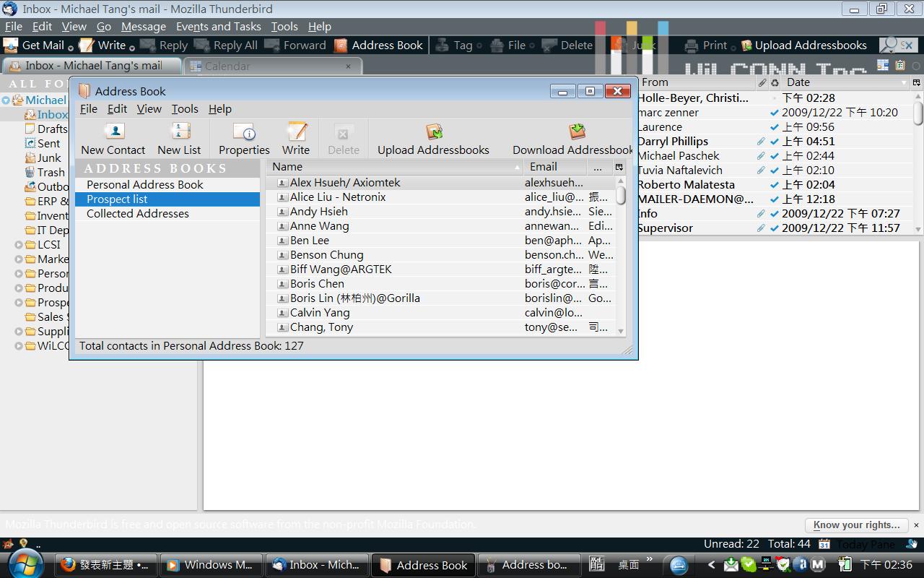The image size is (924, 578).
Task: Click the Print toolbar button
Action: coord(706,45)
